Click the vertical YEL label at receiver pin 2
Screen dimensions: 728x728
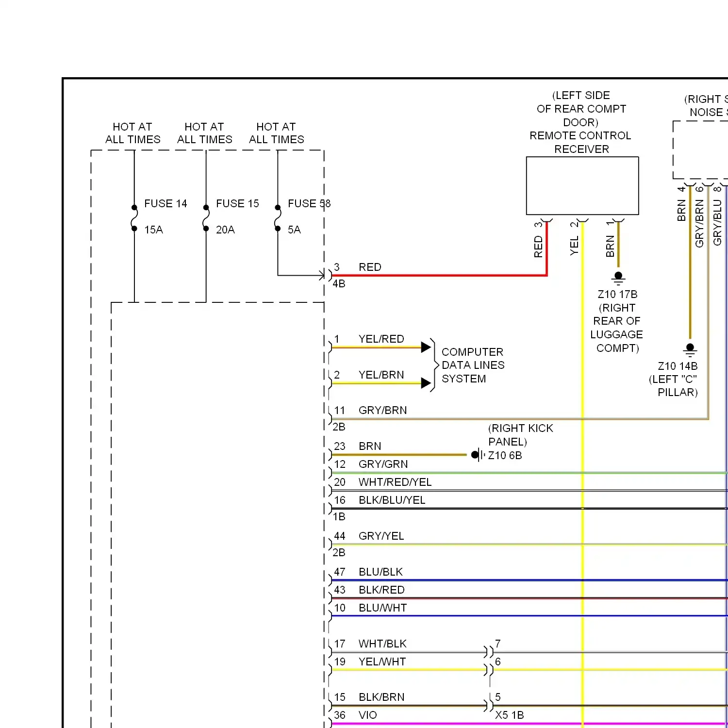coord(574,246)
